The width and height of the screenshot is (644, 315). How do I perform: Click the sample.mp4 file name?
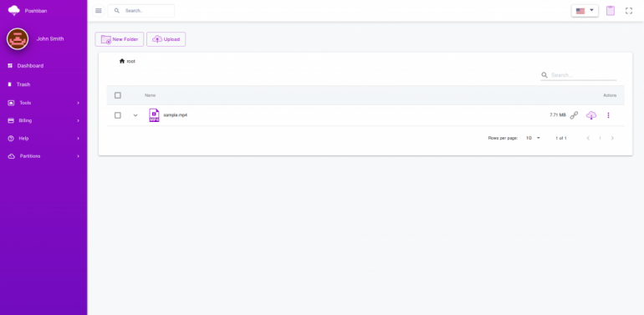(176, 115)
